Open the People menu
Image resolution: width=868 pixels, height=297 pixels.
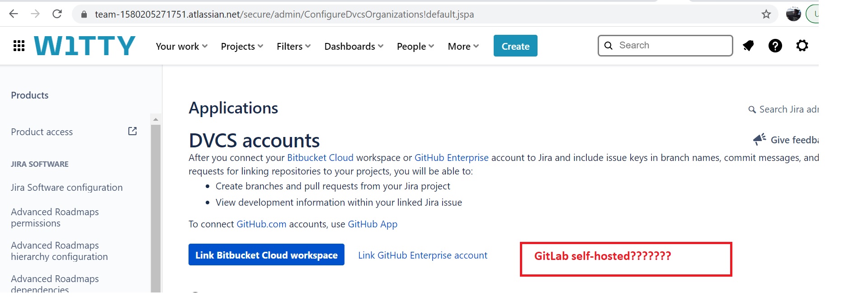pos(415,46)
